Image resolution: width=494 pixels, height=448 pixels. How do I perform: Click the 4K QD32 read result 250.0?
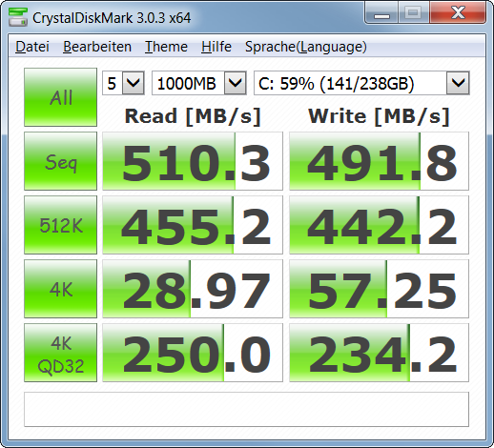(x=193, y=353)
